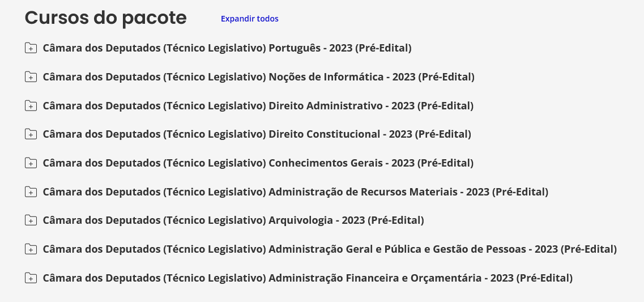Open Conhecimentos Gerais - 2023 course row
The width and height of the screenshot is (644, 302).
tap(258, 163)
